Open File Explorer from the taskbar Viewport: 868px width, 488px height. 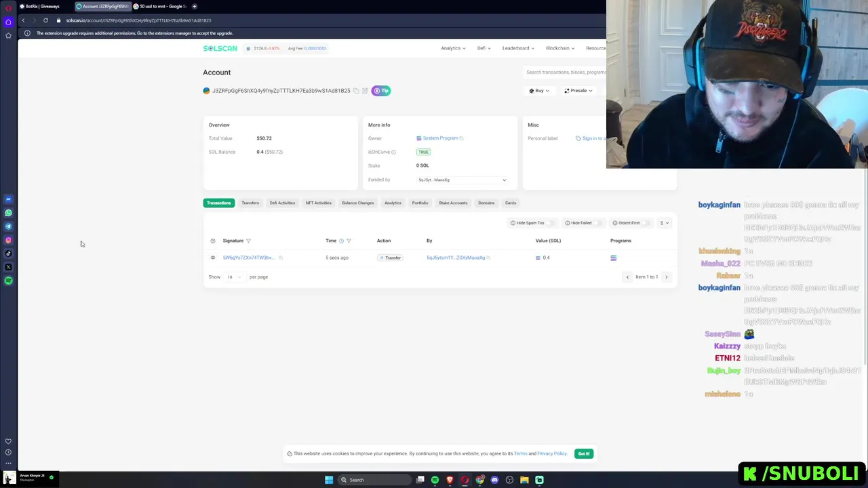pyautogui.click(x=524, y=480)
